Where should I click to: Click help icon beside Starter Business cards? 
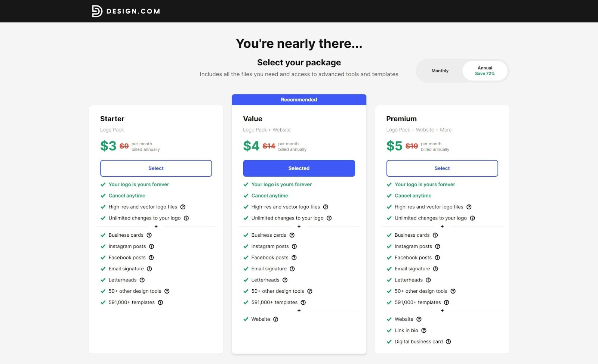(149, 235)
